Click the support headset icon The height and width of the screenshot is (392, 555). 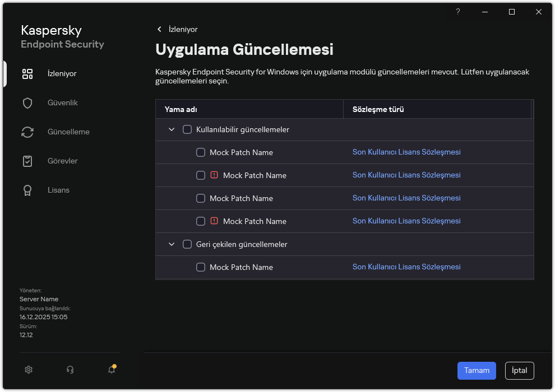[70, 370]
